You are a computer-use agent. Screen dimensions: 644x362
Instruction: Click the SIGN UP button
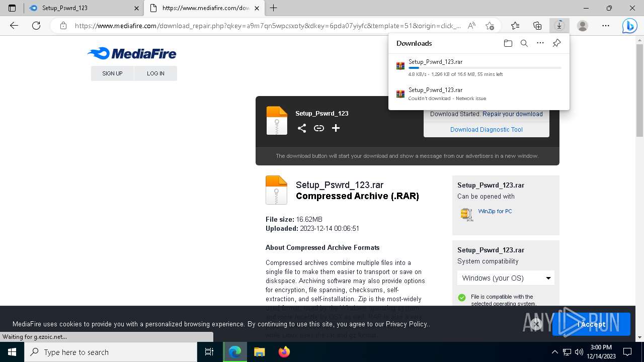(x=112, y=73)
